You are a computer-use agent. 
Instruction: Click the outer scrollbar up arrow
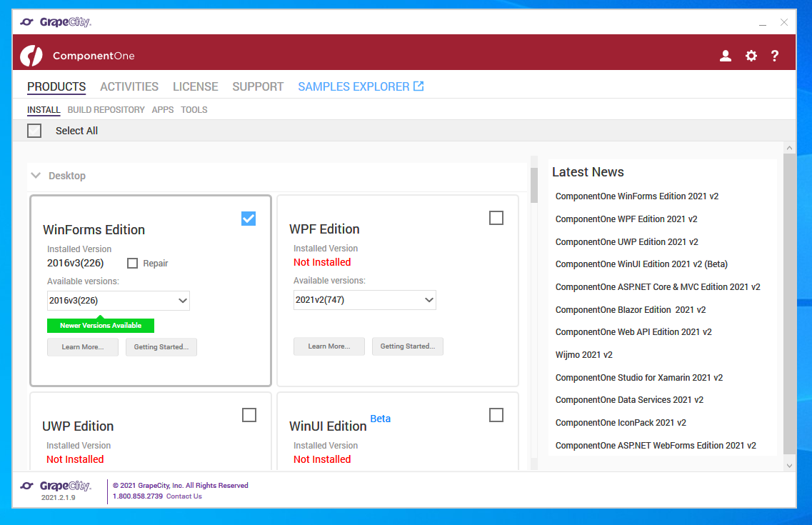(x=789, y=148)
